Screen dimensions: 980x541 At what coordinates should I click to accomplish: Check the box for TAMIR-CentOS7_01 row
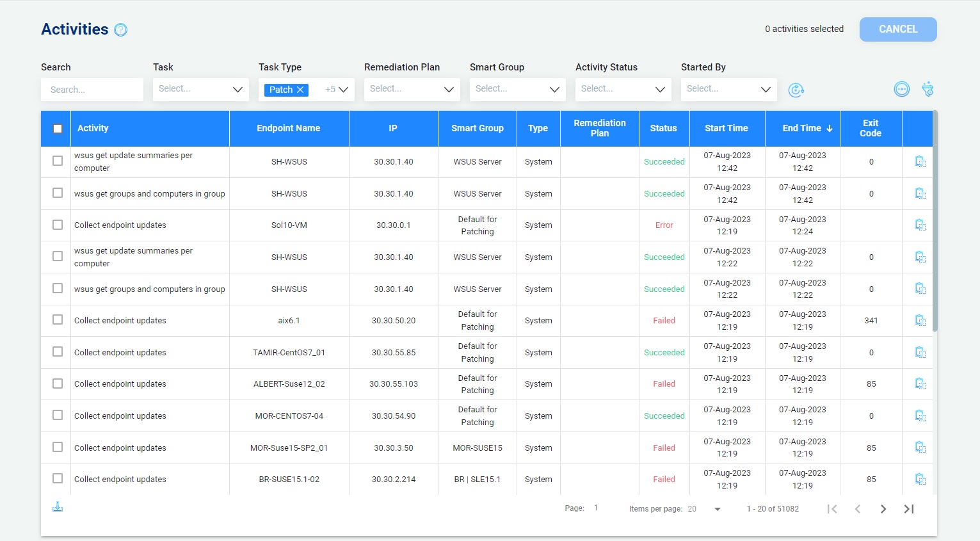(x=58, y=352)
